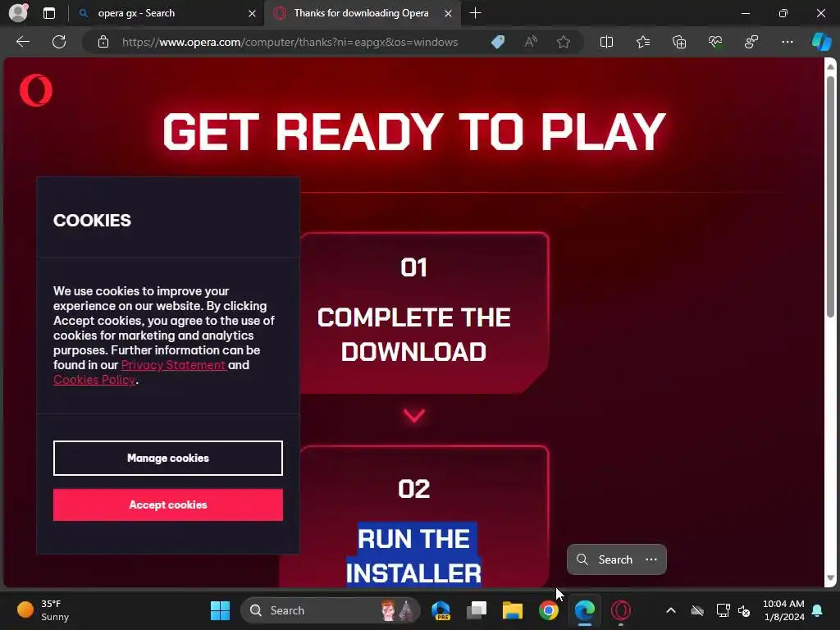Click the Edge profile avatar icon
Image resolution: width=840 pixels, height=630 pixels.
point(18,13)
